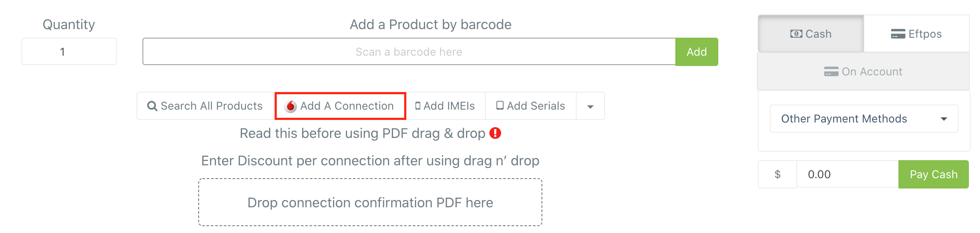
Task: Focus the Scan a barcode field
Action: [x=409, y=52]
